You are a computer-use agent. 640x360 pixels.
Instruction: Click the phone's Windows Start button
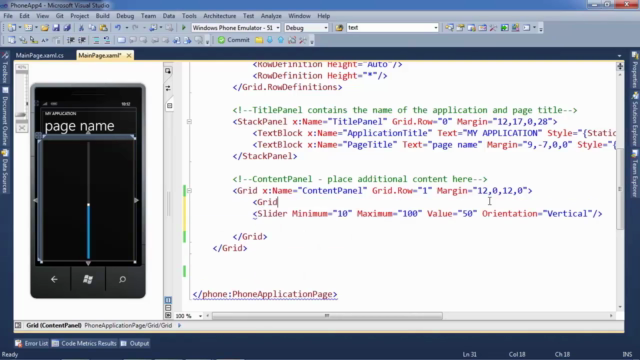(88, 279)
